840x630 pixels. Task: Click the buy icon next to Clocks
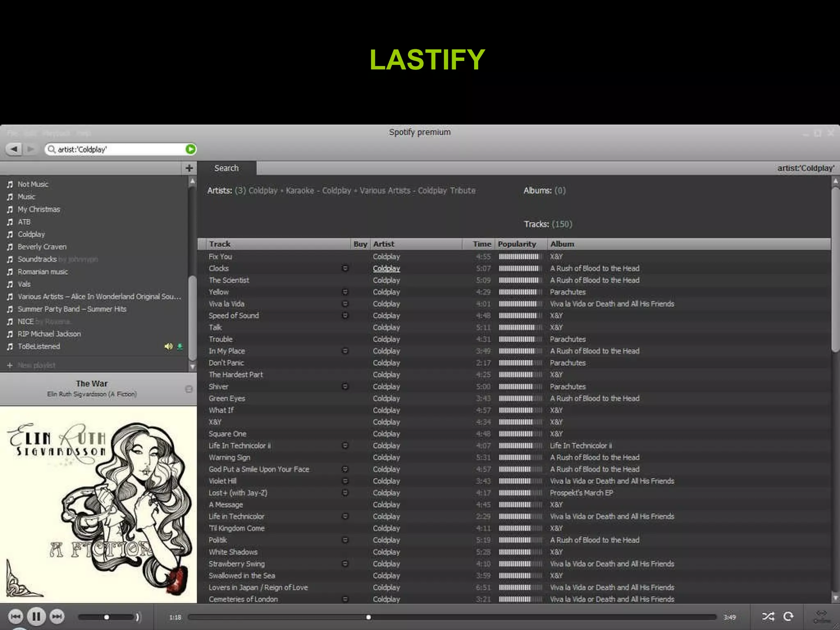click(345, 268)
